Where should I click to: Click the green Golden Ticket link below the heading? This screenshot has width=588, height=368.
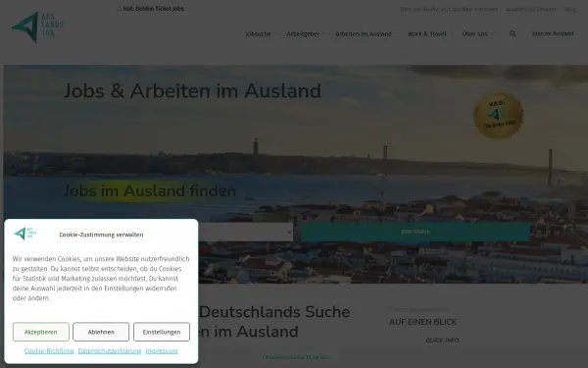tap(296, 357)
